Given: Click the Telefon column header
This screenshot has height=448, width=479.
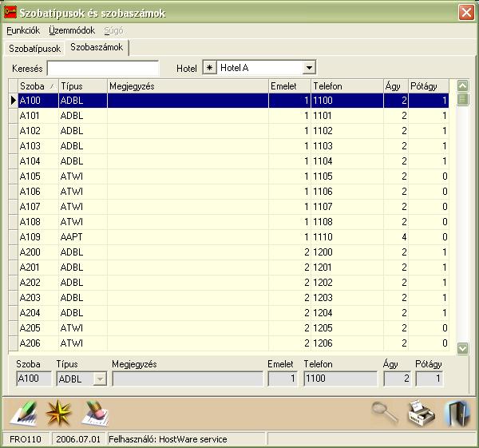Looking at the screenshot, I should click(347, 86).
